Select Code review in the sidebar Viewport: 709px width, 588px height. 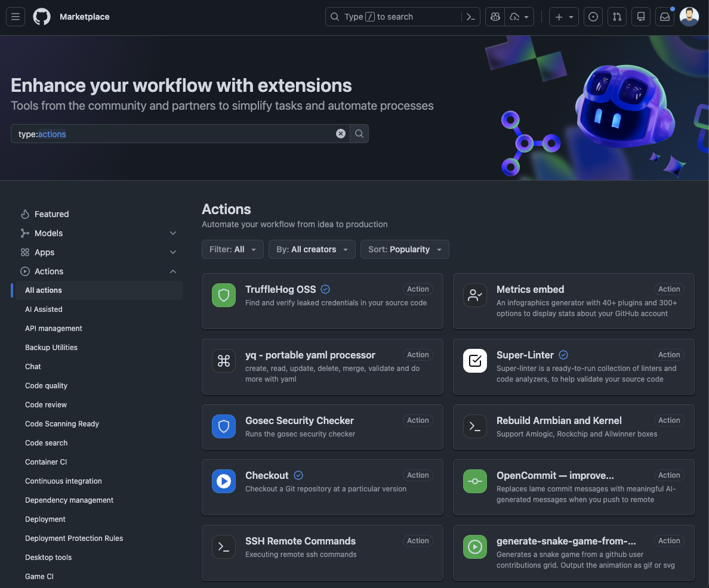[46, 404]
